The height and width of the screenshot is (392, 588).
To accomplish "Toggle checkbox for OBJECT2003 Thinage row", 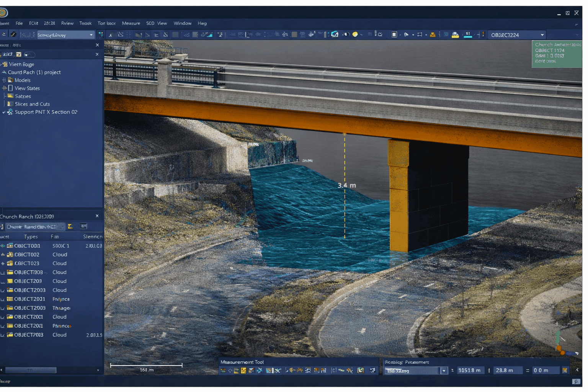I will 3,308.
